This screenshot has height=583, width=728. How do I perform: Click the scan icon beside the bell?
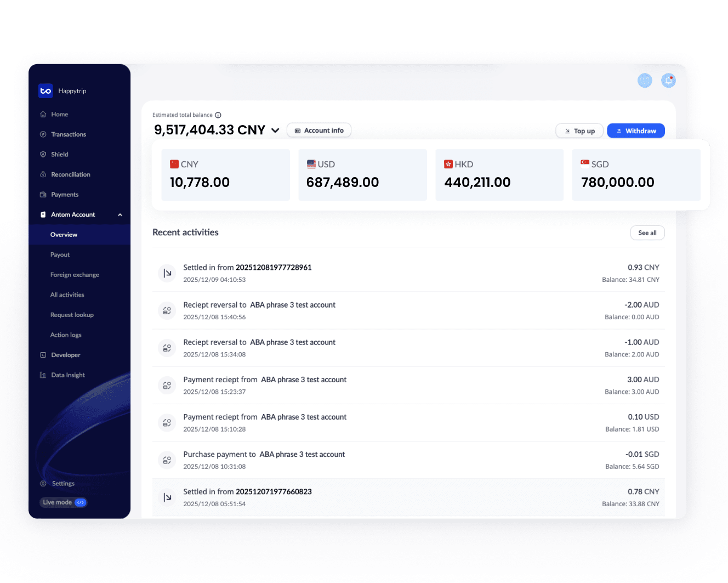645,81
